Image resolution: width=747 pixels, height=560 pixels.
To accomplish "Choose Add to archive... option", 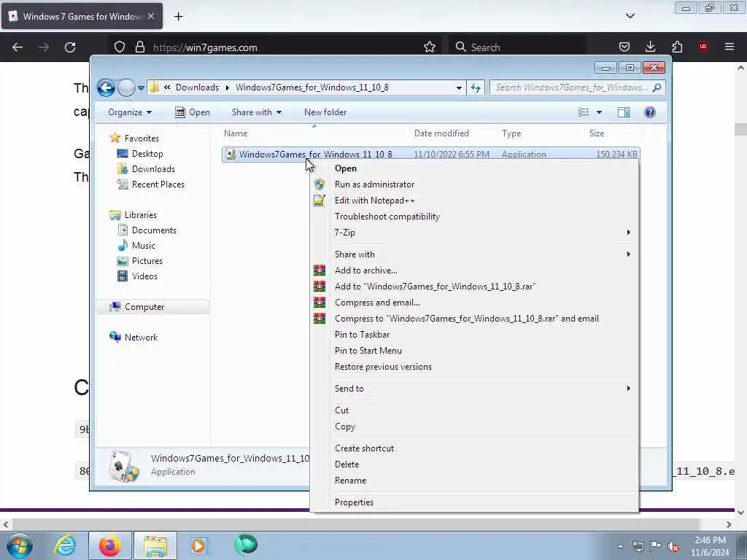I will 474,271.
